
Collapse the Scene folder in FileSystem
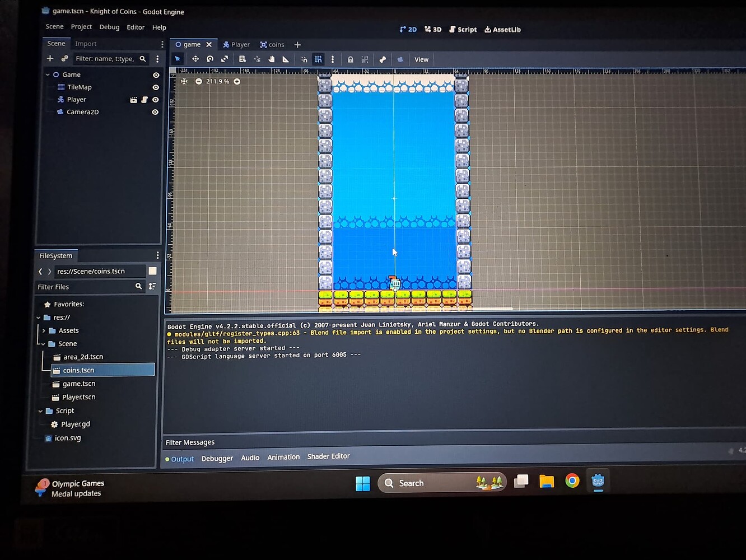(x=42, y=343)
